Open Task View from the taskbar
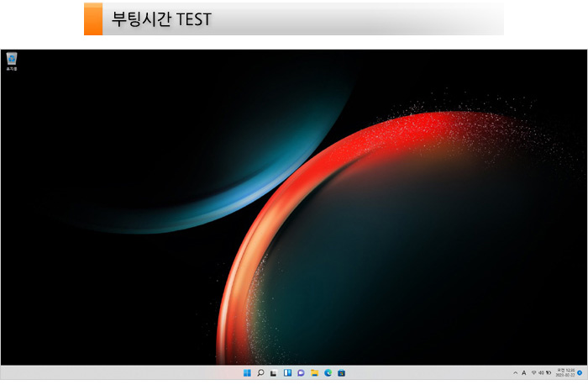 click(x=274, y=372)
